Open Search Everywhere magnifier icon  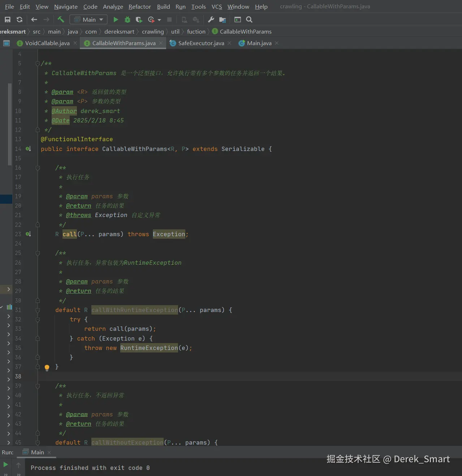click(249, 20)
